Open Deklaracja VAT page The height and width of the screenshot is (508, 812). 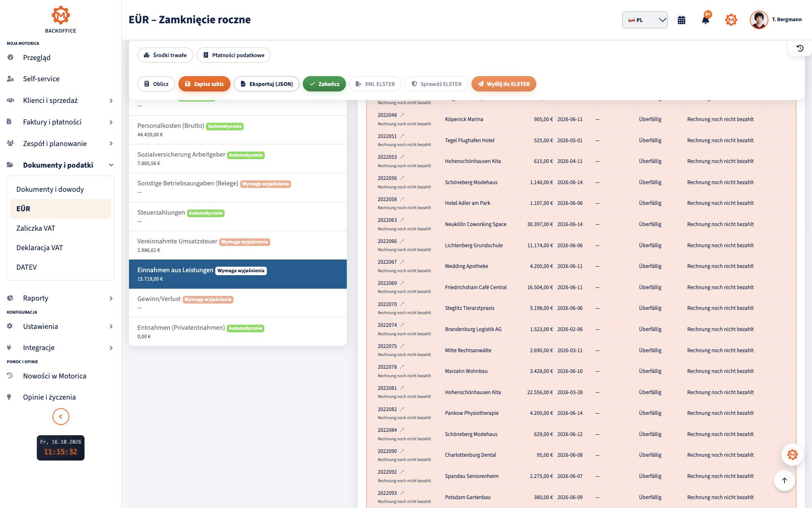click(x=60, y=248)
